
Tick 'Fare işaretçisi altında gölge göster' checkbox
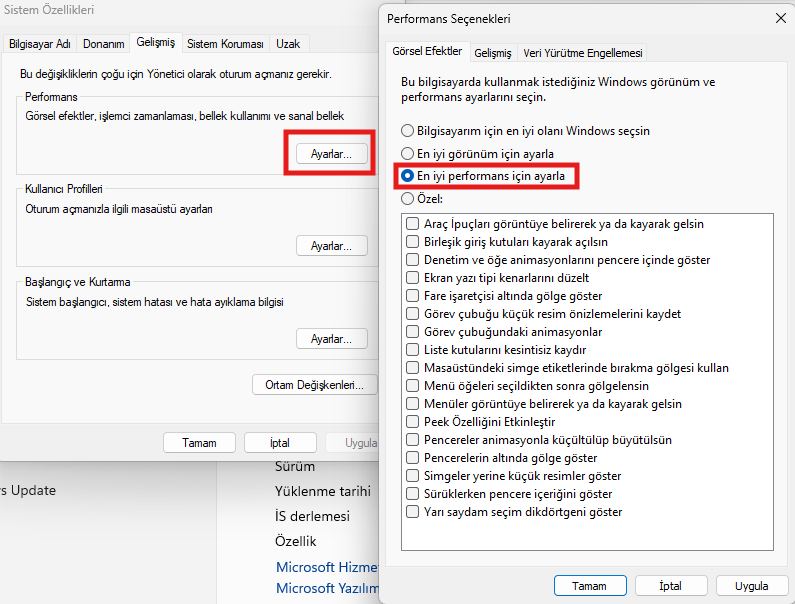click(x=413, y=296)
